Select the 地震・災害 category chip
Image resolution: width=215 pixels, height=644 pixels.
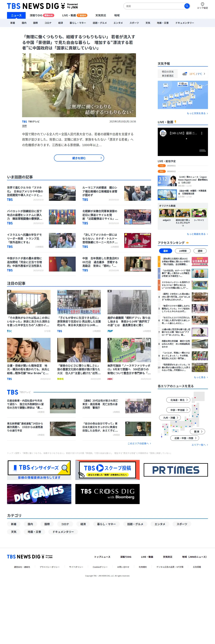pos(34,532)
